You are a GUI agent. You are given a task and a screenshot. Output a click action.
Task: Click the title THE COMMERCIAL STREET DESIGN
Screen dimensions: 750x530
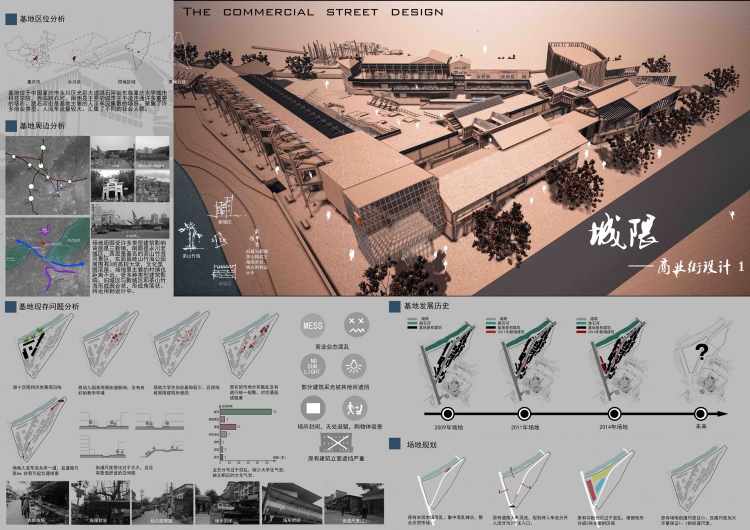pos(313,12)
